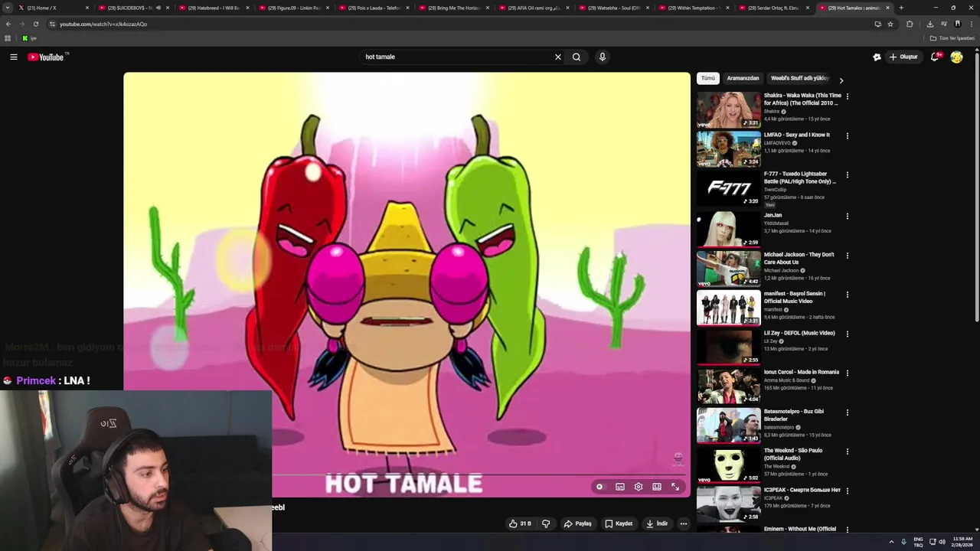Open browser downloads icon
980x551 pixels.
coord(929,24)
